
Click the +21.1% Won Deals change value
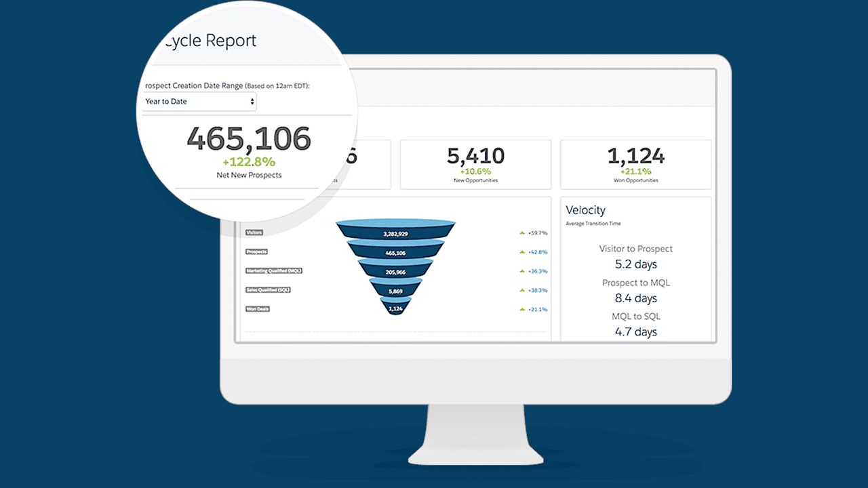tap(538, 309)
